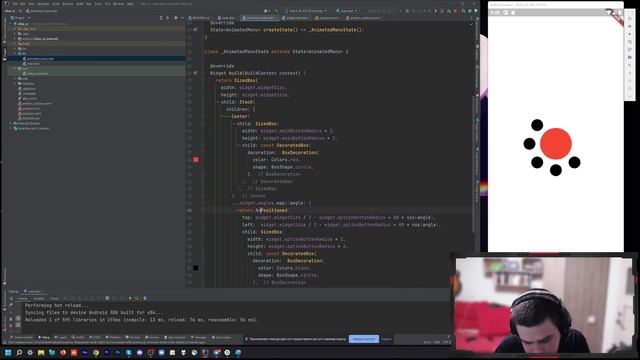Click the emulator volume up icon
Viewport: 640px width, 360px height.
pyautogui.click(x=629, y=26)
